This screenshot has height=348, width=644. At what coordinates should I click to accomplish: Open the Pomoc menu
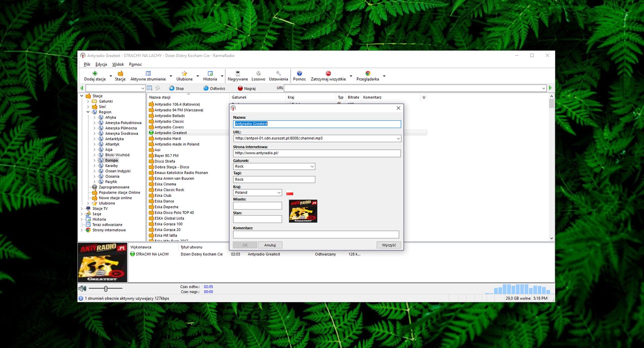tap(135, 64)
